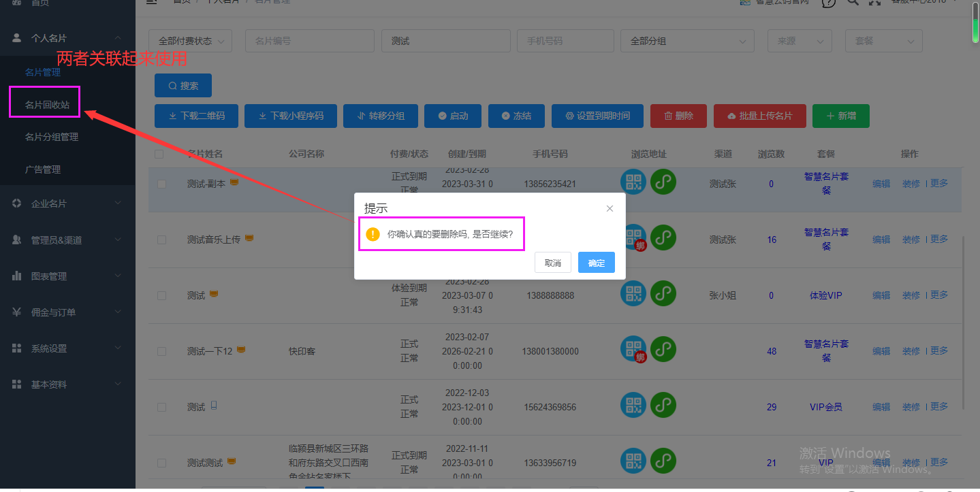Screen dimensions: 980x492
Task: Toggle the select-all checkbox in table header
Action: point(159,154)
